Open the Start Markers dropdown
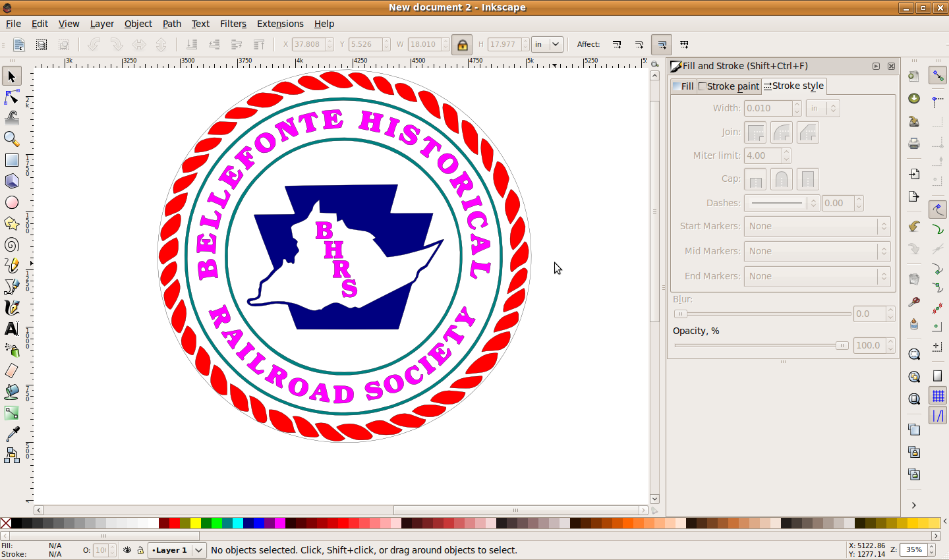Image resolution: width=949 pixels, height=560 pixels. [817, 226]
